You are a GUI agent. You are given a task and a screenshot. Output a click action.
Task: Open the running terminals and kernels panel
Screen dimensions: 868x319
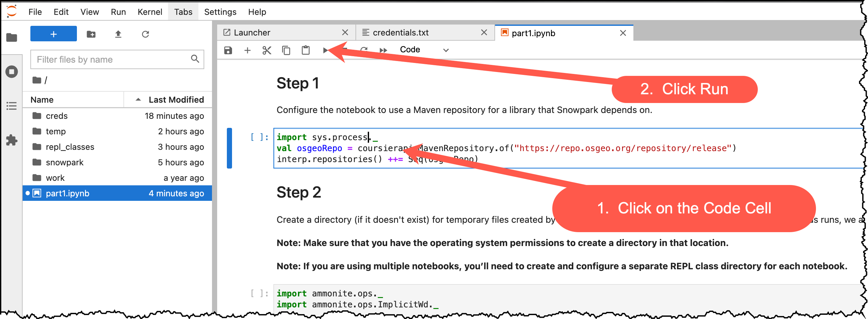click(11, 71)
